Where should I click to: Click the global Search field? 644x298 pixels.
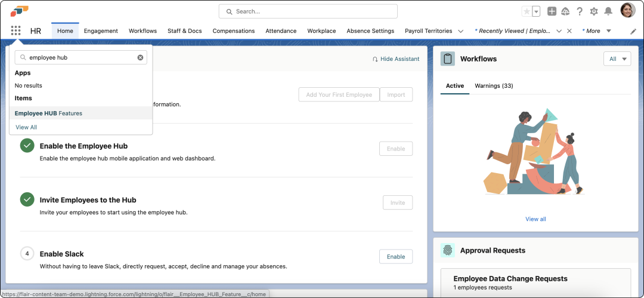point(308,11)
